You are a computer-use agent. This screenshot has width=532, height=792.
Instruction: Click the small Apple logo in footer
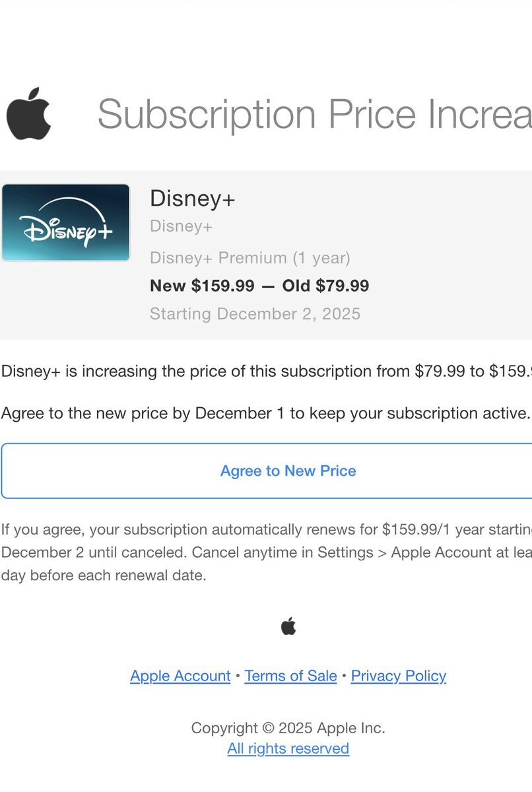click(x=288, y=626)
